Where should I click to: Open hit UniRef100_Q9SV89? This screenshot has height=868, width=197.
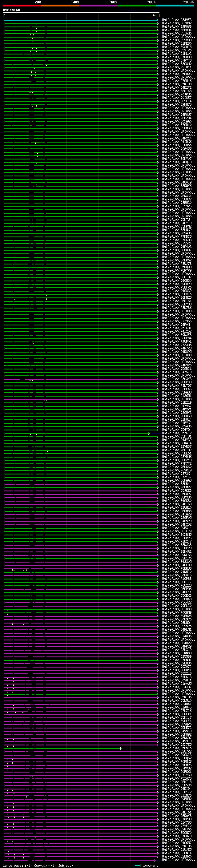coord(176,40)
